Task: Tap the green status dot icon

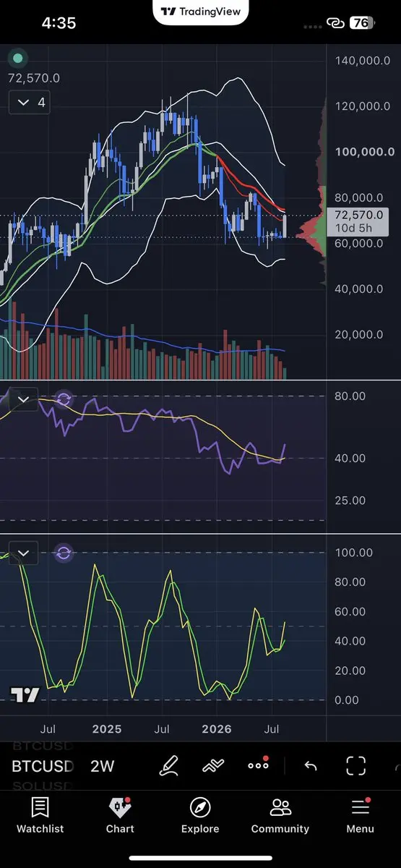Action: point(18,58)
